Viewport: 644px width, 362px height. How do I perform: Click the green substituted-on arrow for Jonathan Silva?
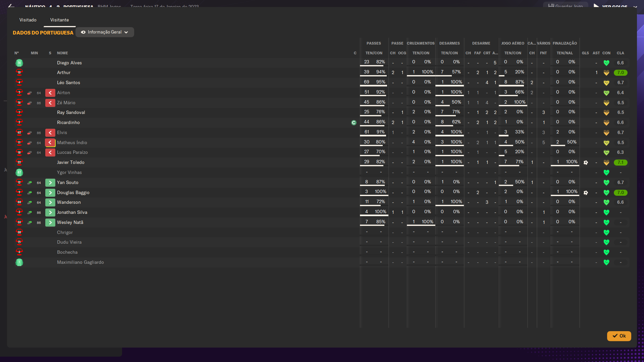[50, 213]
